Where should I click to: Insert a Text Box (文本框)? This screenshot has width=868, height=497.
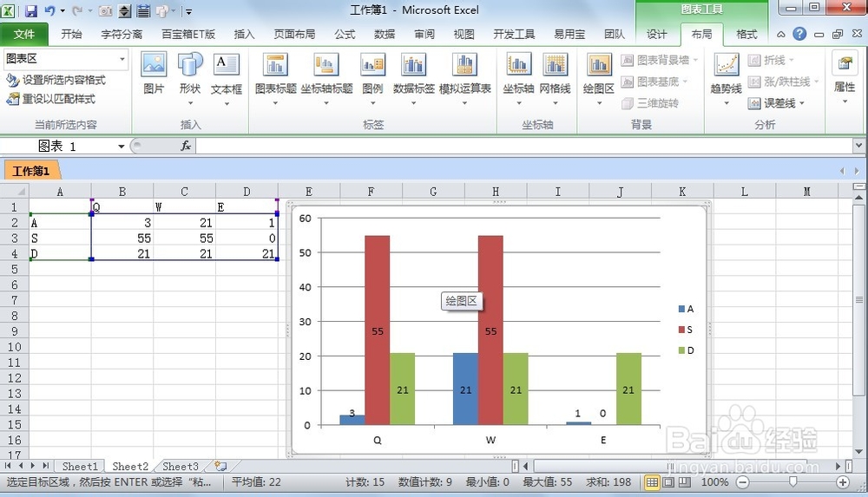coord(227,77)
